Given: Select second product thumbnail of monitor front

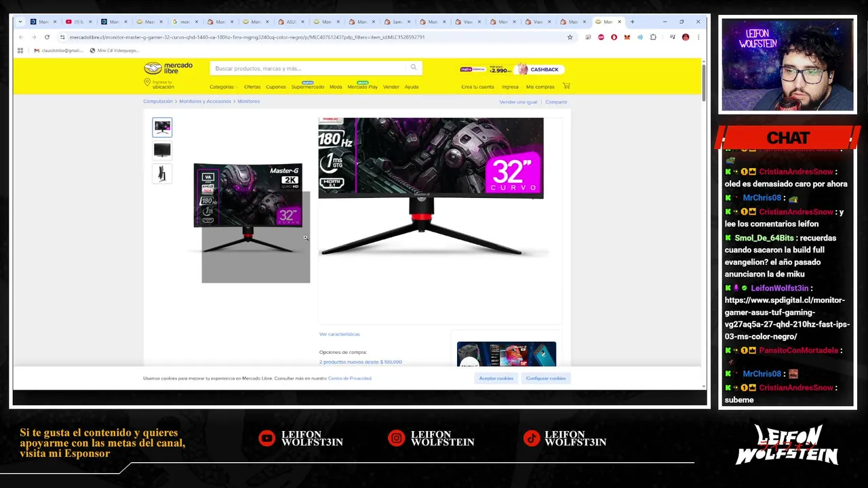Looking at the screenshot, I should click(x=162, y=150).
